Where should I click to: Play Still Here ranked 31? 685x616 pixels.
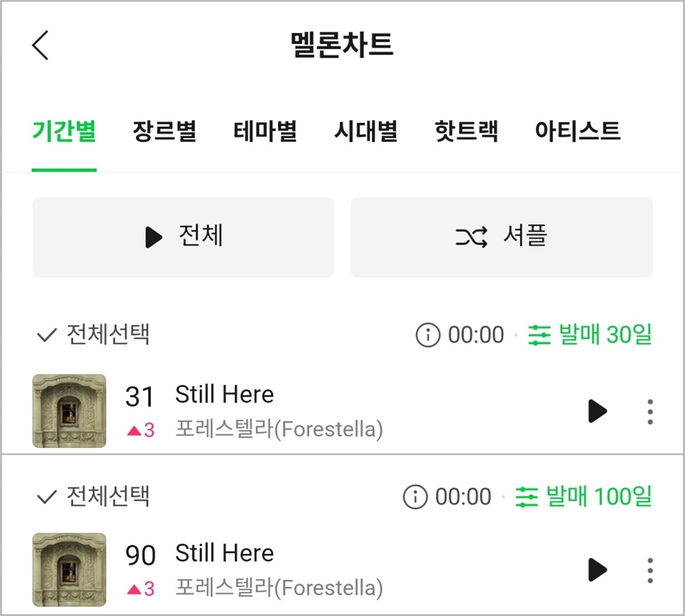coord(597,411)
